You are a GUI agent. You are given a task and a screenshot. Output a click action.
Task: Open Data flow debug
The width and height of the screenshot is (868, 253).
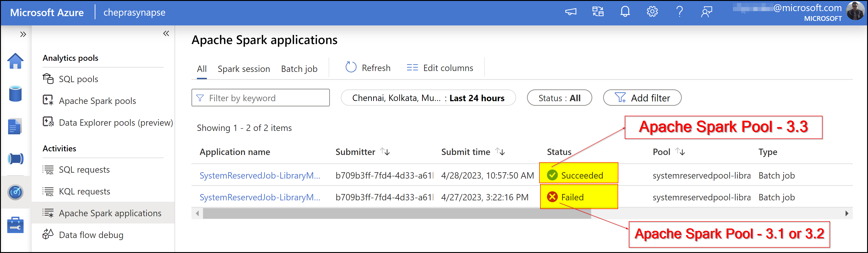(x=91, y=235)
